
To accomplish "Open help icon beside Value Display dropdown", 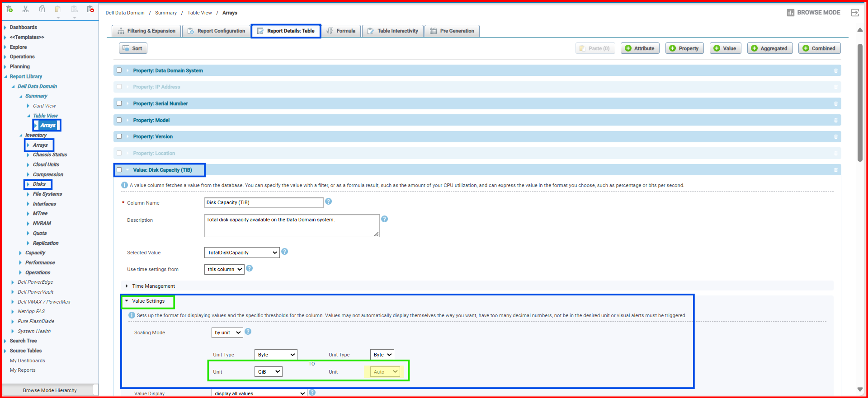I will (312, 393).
